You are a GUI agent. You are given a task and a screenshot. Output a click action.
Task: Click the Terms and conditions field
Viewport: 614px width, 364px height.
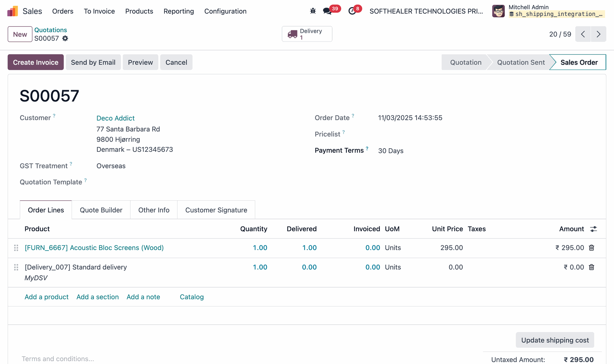58,359
